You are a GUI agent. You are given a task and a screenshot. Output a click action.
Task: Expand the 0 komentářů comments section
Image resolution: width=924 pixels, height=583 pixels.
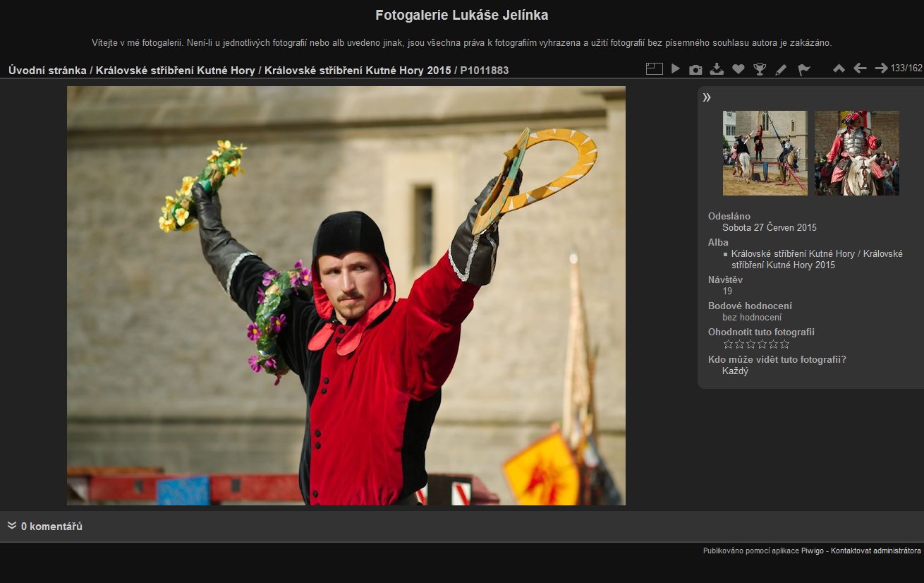51,527
